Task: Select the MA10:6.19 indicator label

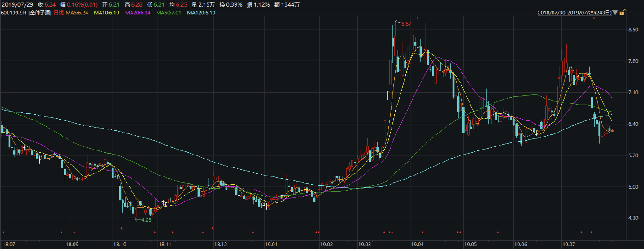Action: click(x=106, y=13)
